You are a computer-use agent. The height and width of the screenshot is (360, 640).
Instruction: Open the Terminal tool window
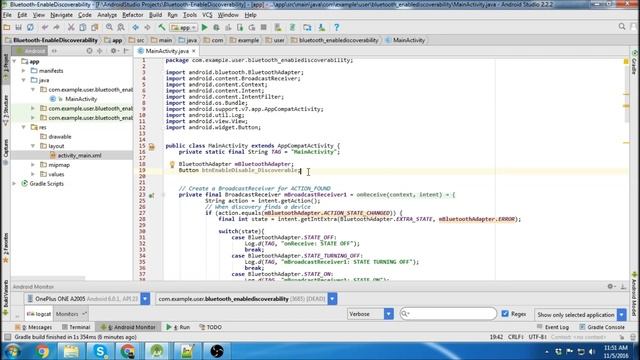tap(76, 327)
